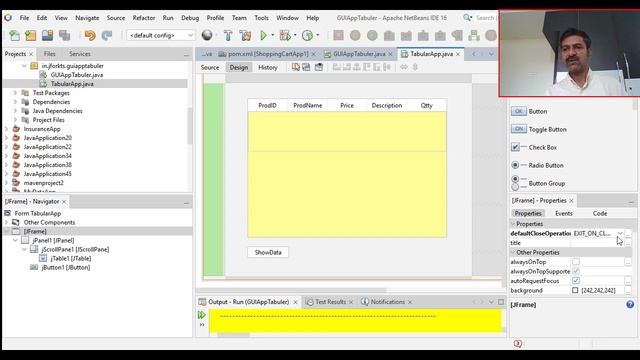The width and height of the screenshot is (640, 360).
Task: Click the ellipsis button for title property
Action: tap(628, 242)
